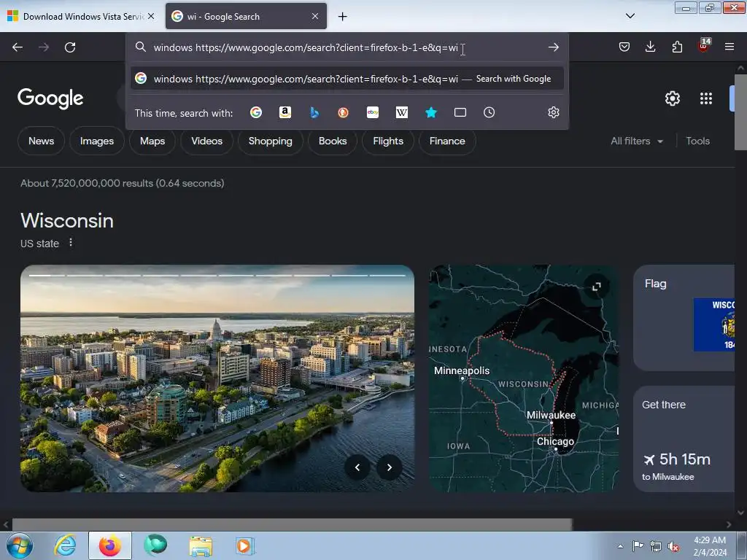Screen dimensions: 747x560
Task: Show hidden tray icons arrow
Action: [620, 546]
